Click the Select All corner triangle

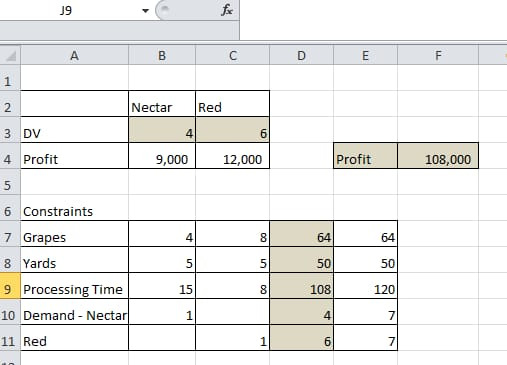point(10,55)
